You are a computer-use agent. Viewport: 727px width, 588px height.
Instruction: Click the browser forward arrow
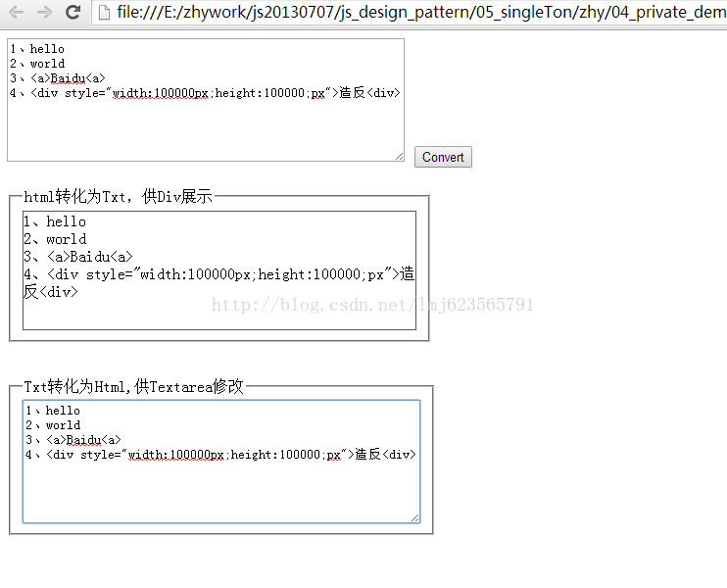click(44, 12)
